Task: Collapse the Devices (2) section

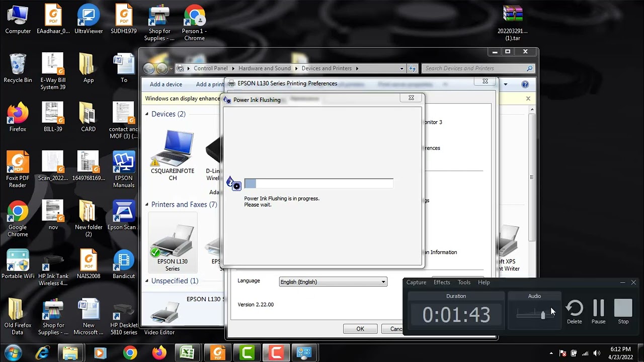Action: coord(147,114)
